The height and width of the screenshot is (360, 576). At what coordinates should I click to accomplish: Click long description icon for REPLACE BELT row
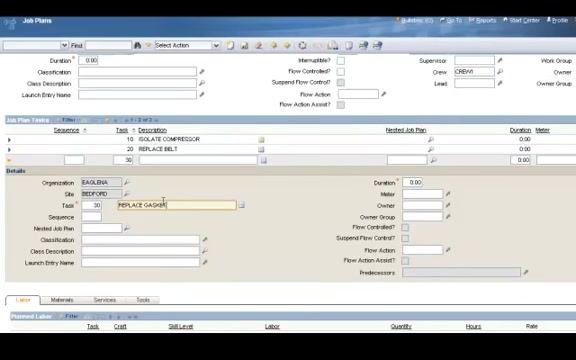pyautogui.click(x=261, y=150)
